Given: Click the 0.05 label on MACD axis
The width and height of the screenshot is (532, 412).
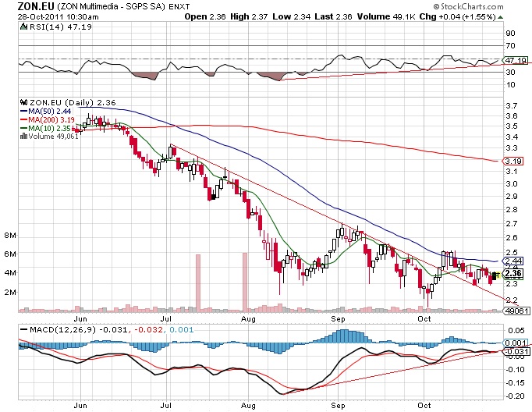Looking at the screenshot, I should pyautogui.click(x=516, y=330).
